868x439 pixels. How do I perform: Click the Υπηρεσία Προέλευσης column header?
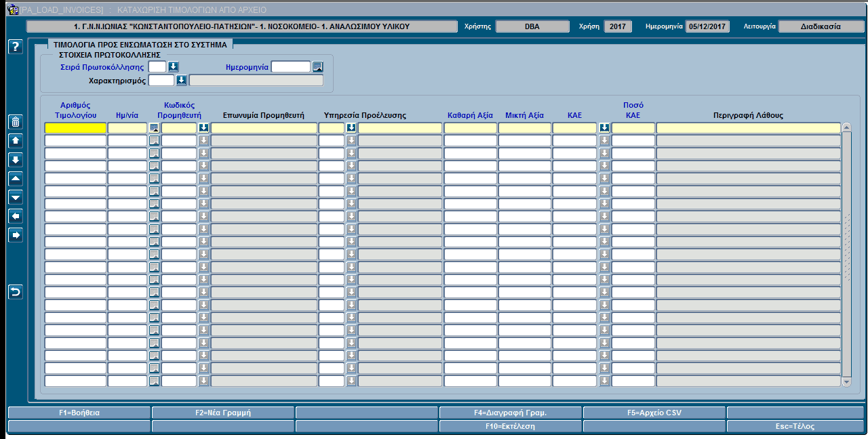click(x=365, y=115)
